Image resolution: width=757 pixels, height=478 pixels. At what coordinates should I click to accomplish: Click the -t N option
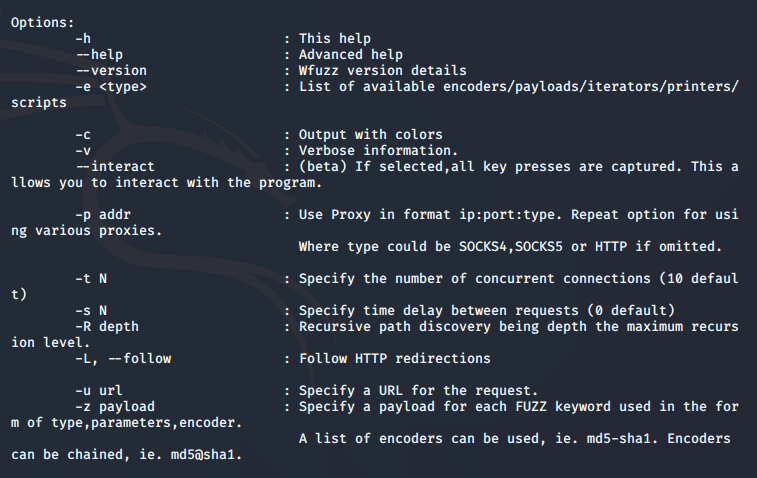[x=91, y=279]
